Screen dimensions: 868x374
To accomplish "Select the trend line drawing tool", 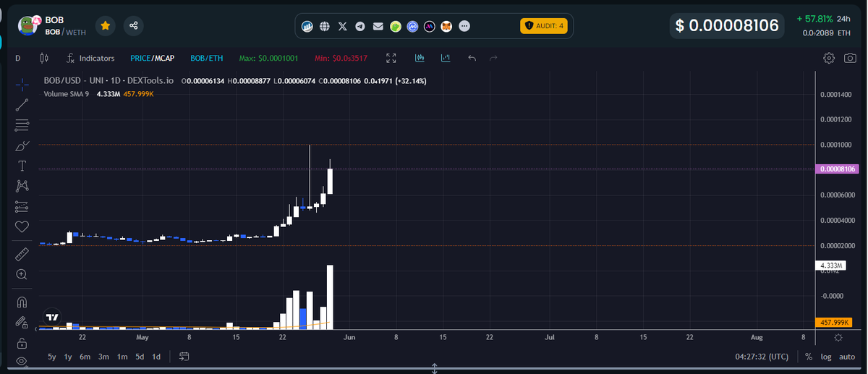I will 22,105.
